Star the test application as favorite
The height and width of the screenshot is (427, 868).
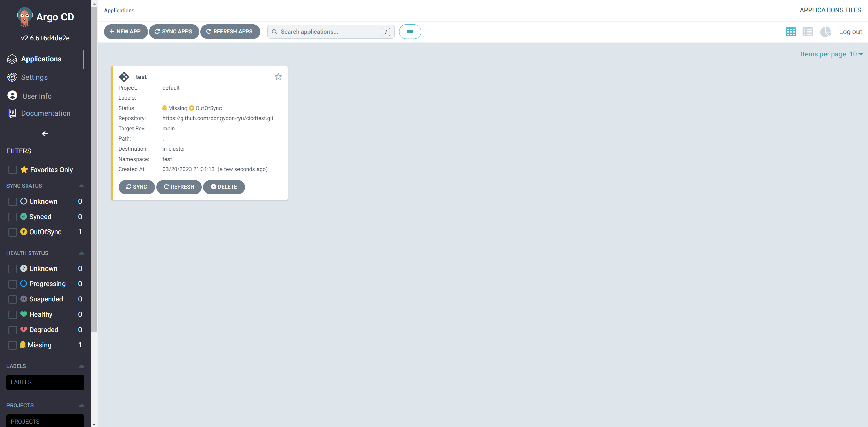(x=278, y=77)
